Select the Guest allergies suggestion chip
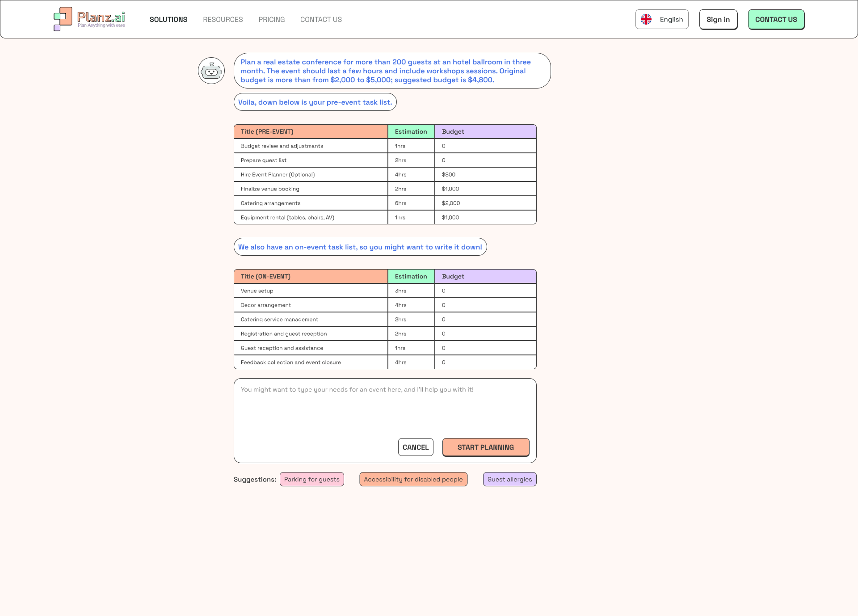The image size is (858, 616). pyautogui.click(x=509, y=479)
